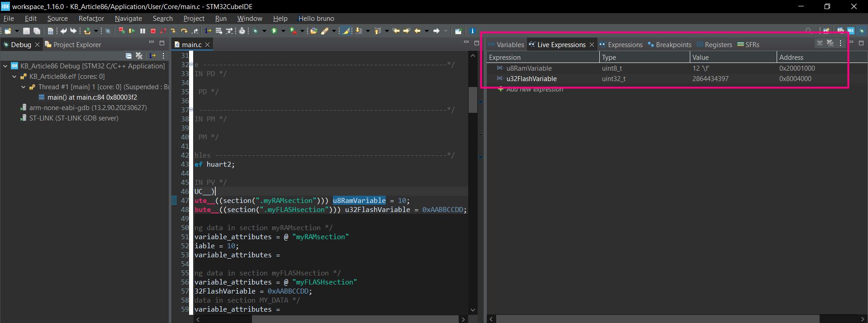The width and height of the screenshot is (868, 323).
Task: Click the editor vertical scrollbar thumb
Action: pyautogui.click(x=473, y=99)
